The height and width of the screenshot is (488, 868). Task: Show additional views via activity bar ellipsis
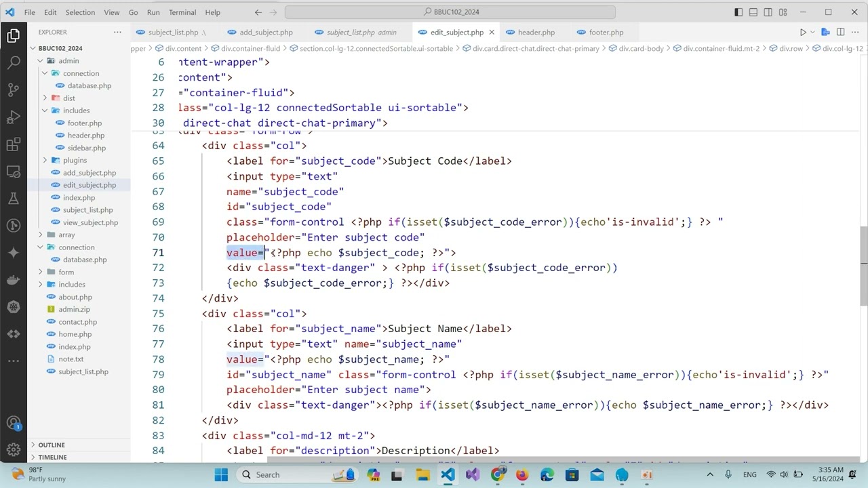pos(13,361)
